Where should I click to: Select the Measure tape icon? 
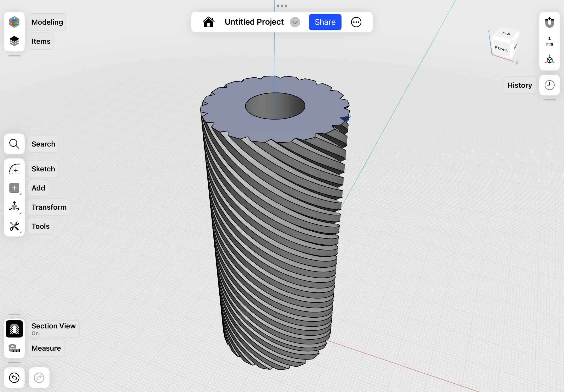point(14,348)
